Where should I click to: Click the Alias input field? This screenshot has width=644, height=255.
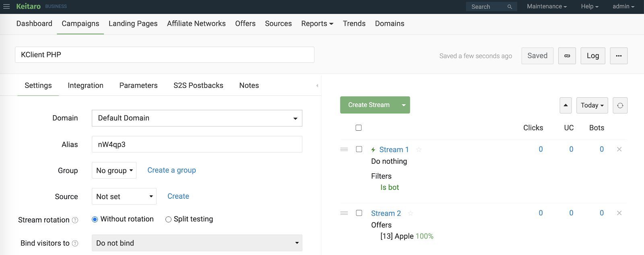pos(197,144)
